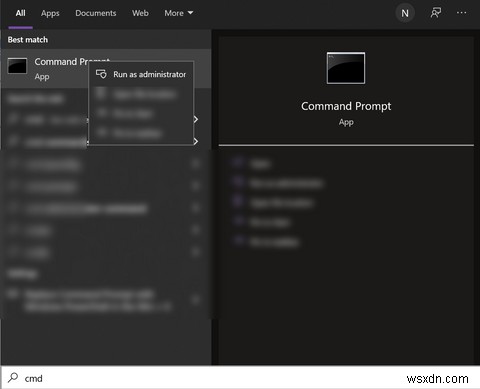Click the magnifier search icon

point(13,378)
